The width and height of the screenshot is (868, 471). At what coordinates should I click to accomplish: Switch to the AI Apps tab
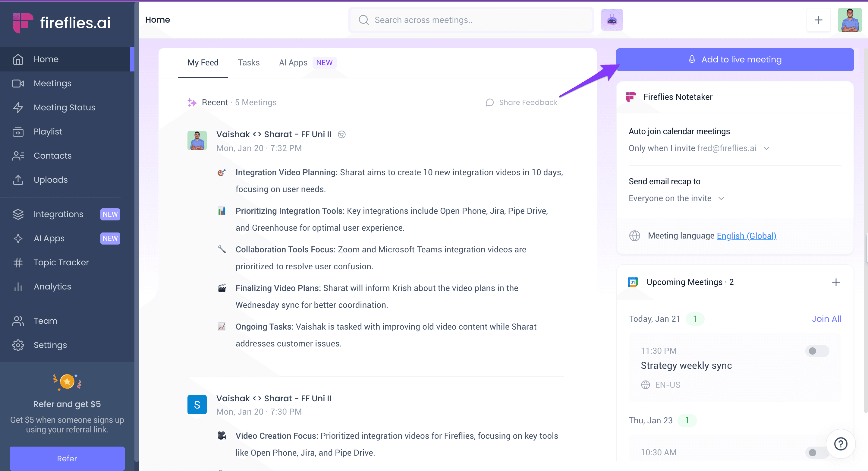tap(307, 63)
